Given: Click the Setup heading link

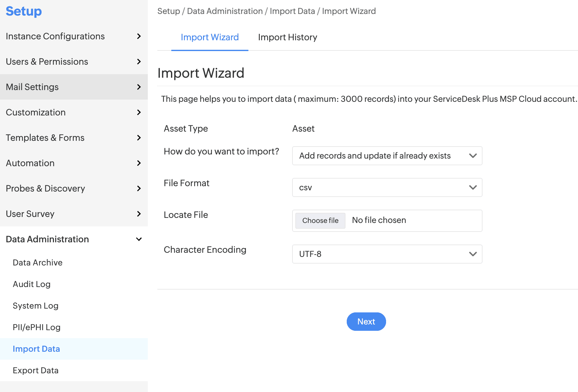Looking at the screenshot, I should coord(24,11).
